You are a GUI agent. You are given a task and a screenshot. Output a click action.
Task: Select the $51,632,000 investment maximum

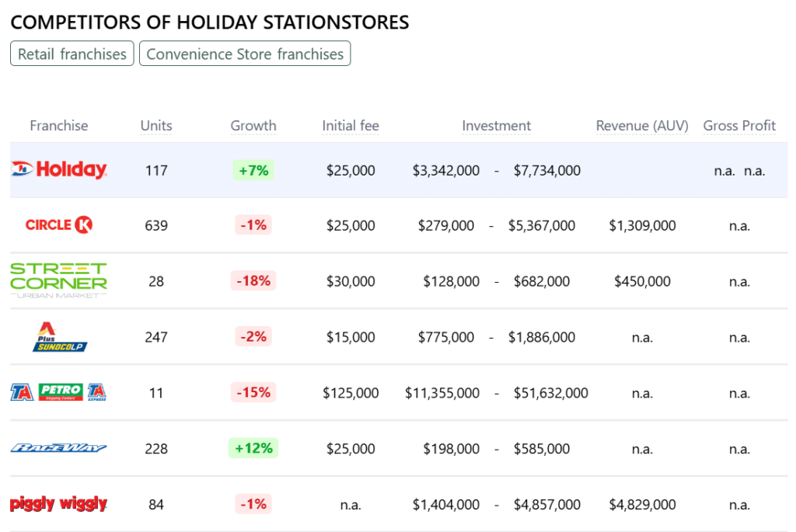(551, 392)
